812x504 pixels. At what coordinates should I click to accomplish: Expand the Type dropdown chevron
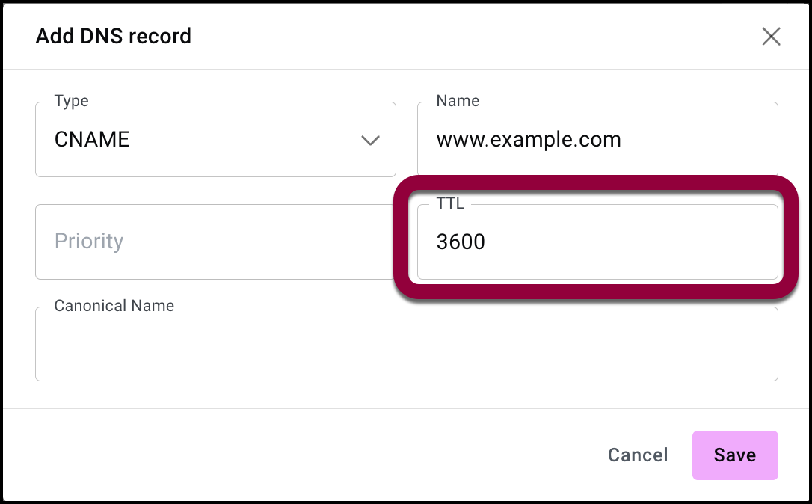[370, 141]
